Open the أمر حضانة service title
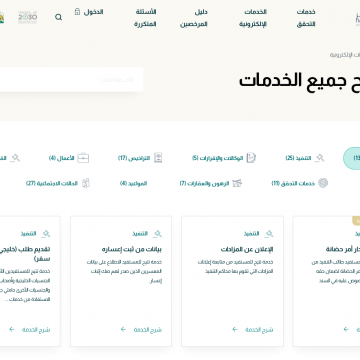 [x=343, y=249]
